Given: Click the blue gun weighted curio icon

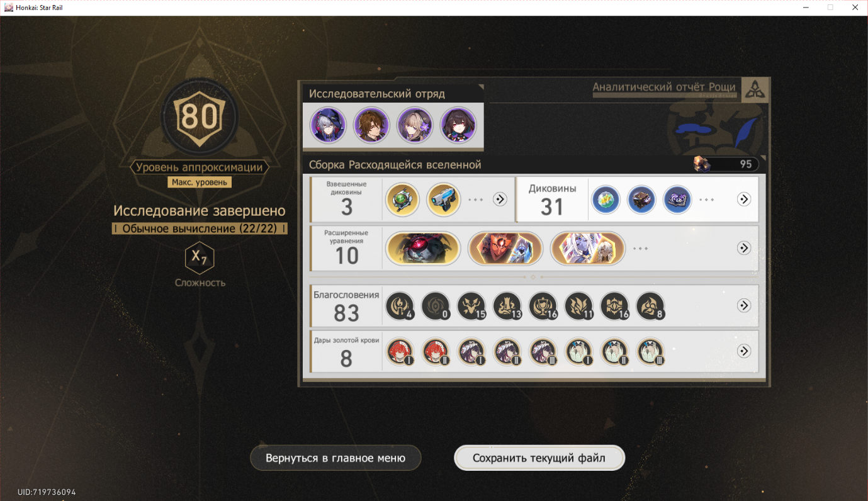Looking at the screenshot, I should pos(443,200).
